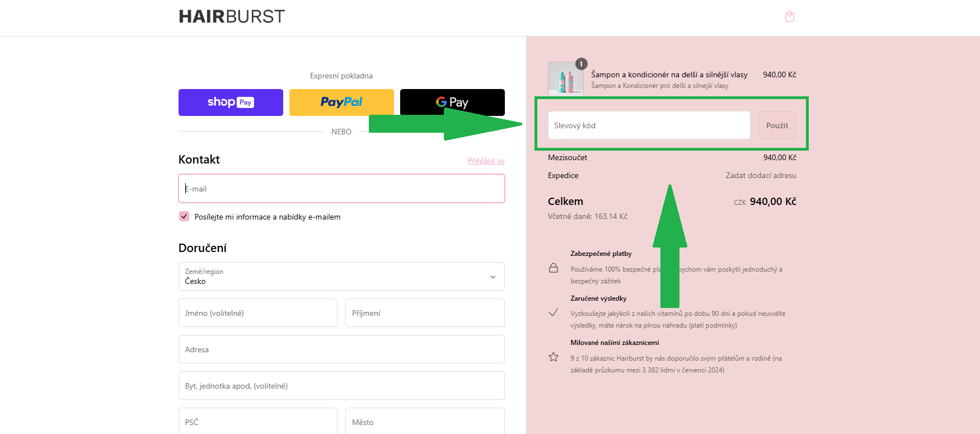Click the Expresní pokladna label

click(x=341, y=76)
